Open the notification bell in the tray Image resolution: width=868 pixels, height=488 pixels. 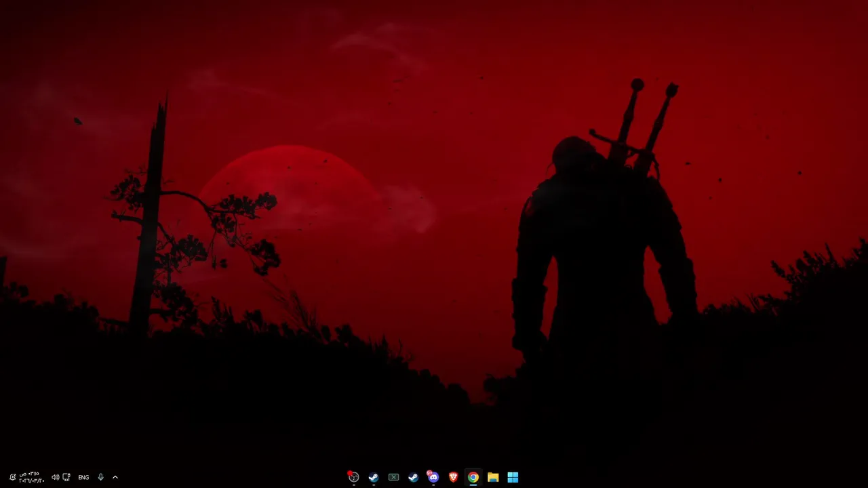click(12, 477)
